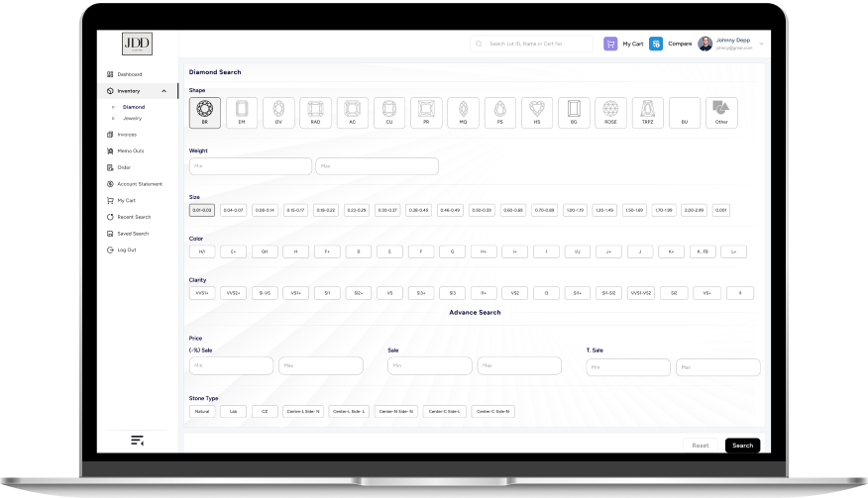
Task: Enable the VVS1+ clarity filter
Action: point(202,293)
